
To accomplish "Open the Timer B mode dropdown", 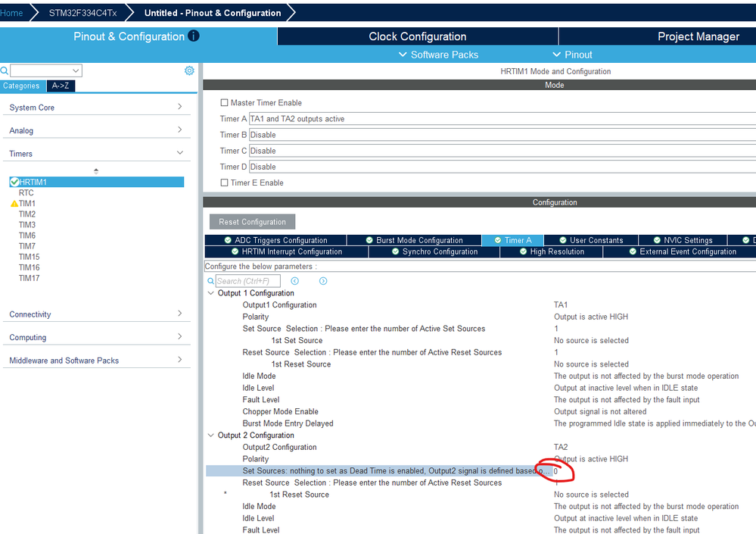I will click(x=502, y=135).
